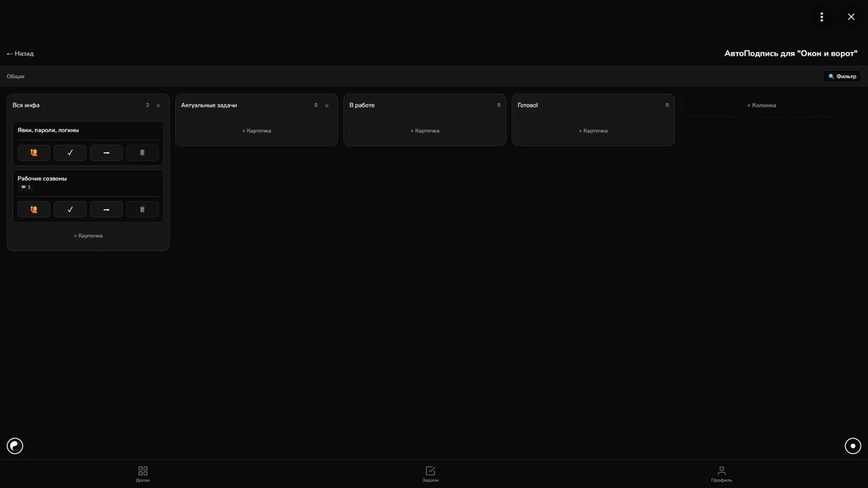868x488 pixels.
Task: Close the app with the X icon
Action: coord(851,17)
